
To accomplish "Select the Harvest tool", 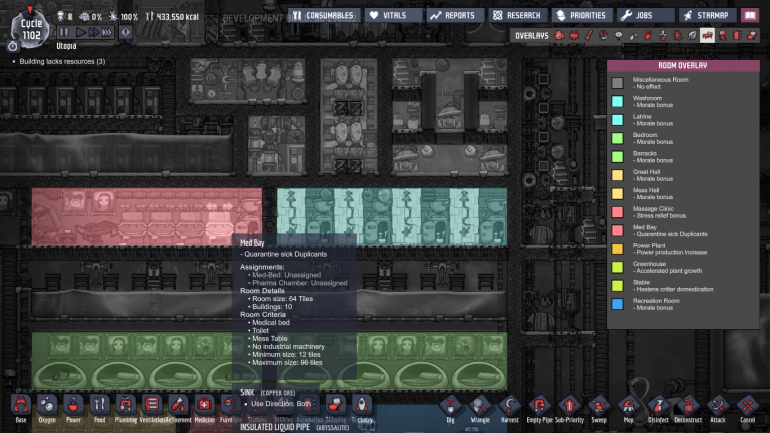I will pyautogui.click(x=510, y=408).
